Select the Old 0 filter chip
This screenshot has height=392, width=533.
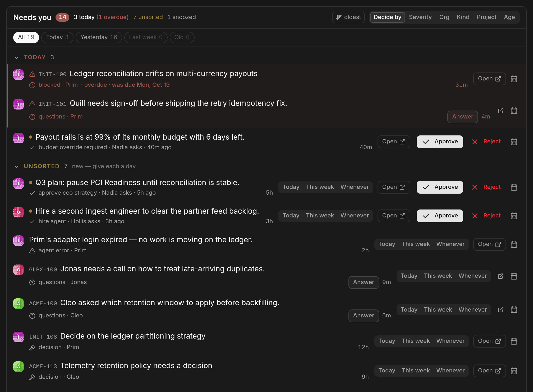click(182, 37)
